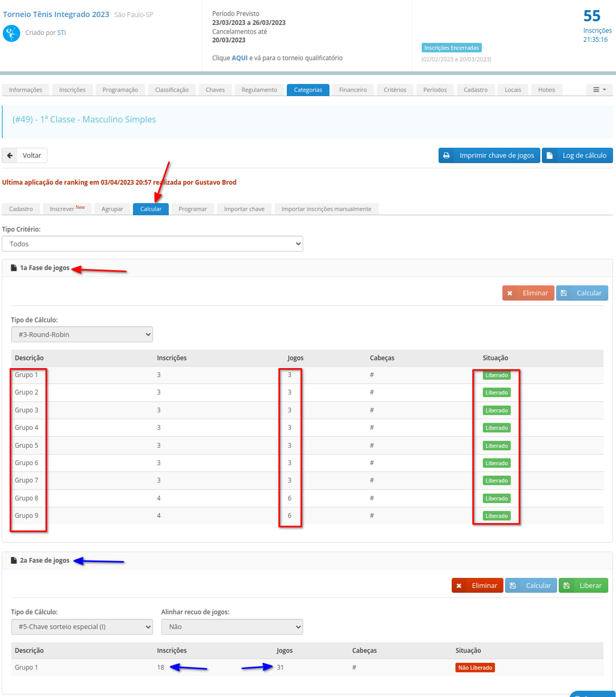Click the Não Liberado status badge
Viewport: 616px width, 697px height.
pos(475,667)
